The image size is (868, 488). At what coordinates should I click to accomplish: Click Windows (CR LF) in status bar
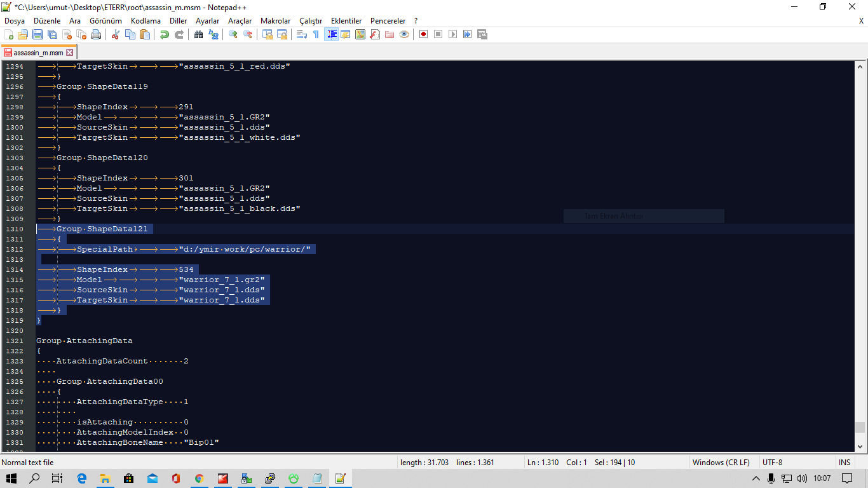click(x=721, y=462)
